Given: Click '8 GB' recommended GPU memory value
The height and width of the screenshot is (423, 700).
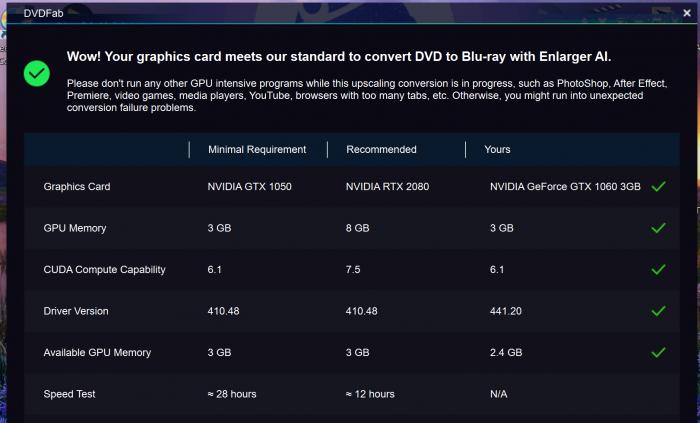Looking at the screenshot, I should pyautogui.click(x=358, y=228).
